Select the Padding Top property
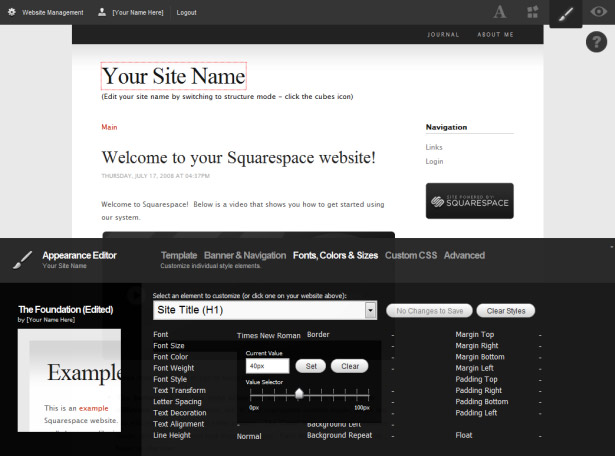 tap(476, 379)
